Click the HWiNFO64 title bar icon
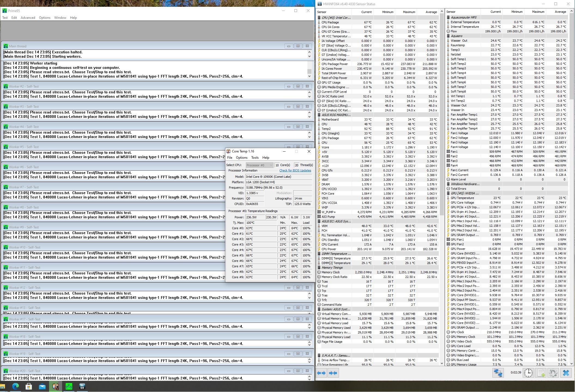 319,4
